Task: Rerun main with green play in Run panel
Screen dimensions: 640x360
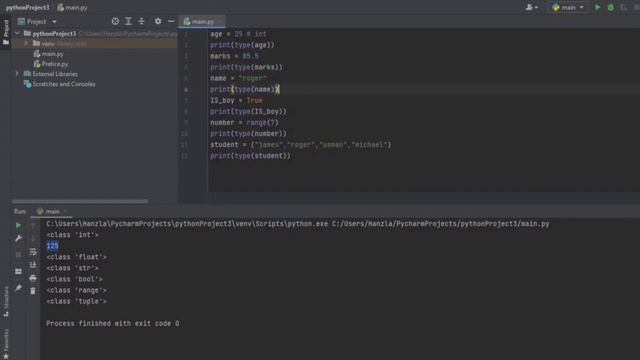Action: (x=18, y=225)
